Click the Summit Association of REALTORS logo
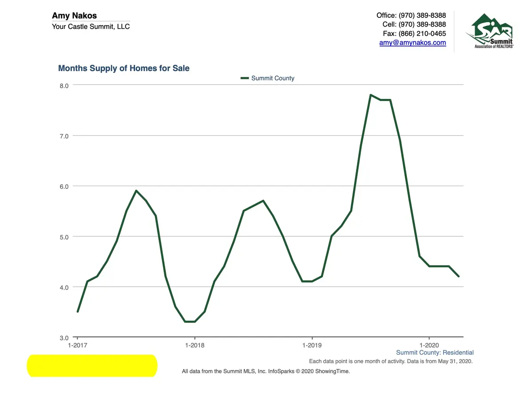532x399 pixels. (x=489, y=31)
